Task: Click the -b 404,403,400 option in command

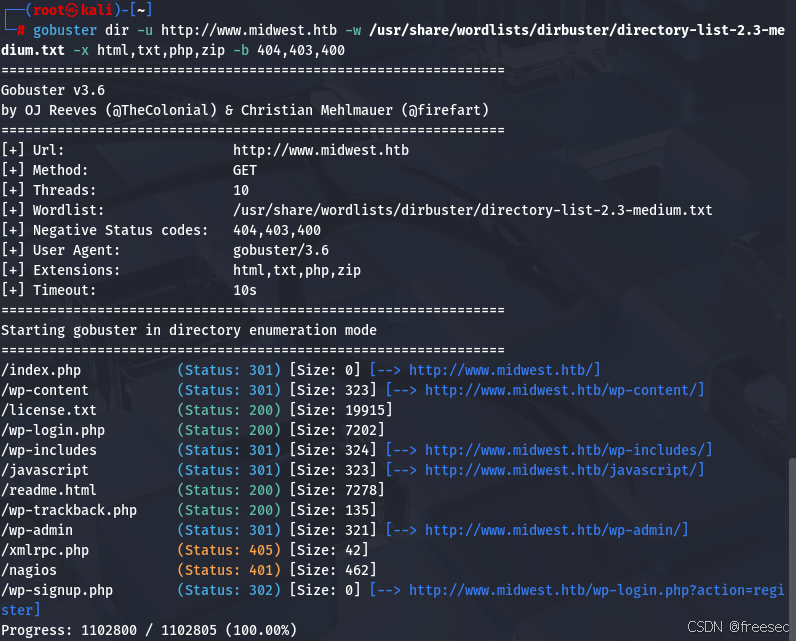Action: click(x=289, y=50)
